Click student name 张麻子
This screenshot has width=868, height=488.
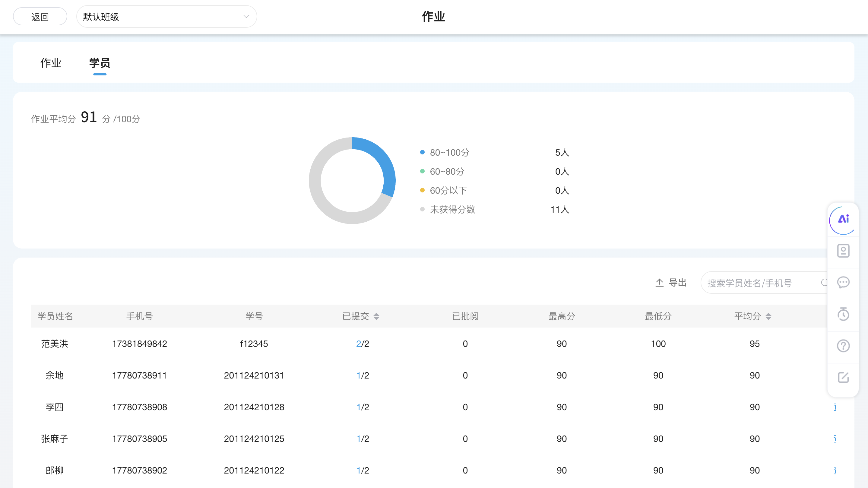[55, 439]
